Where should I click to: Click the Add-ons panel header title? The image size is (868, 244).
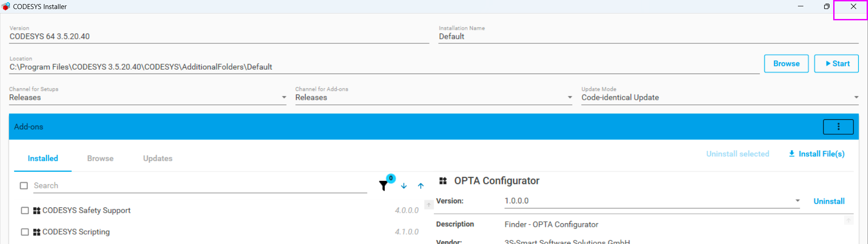28,127
